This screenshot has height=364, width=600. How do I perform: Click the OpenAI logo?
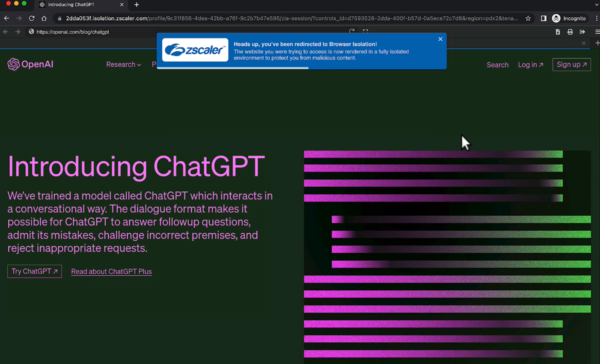[x=30, y=64]
